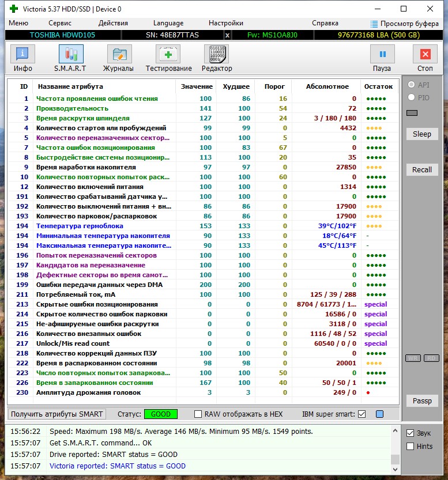Click log line Victoria reported: SMART status
This screenshot has height=480, width=448.
click(117, 466)
